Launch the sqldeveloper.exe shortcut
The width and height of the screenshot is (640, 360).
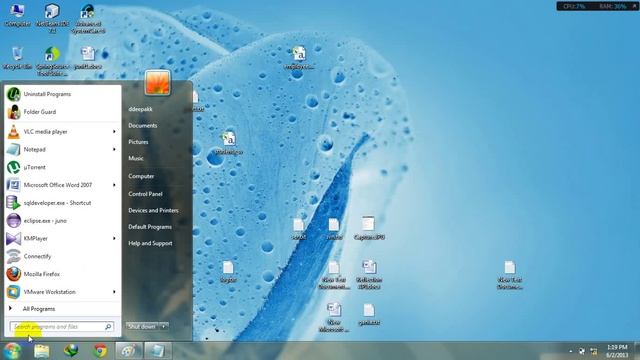[62, 203]
